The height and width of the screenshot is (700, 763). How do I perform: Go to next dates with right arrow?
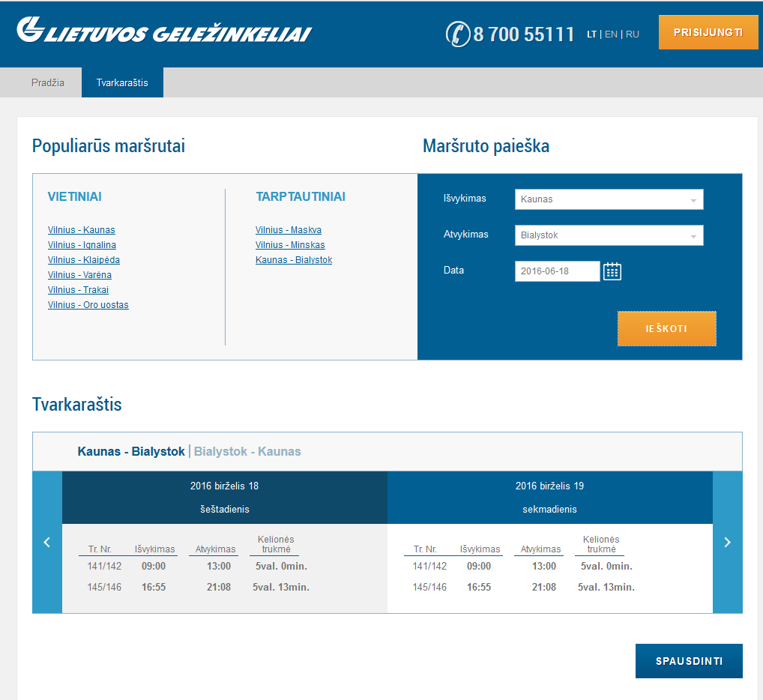click(727, 542)
